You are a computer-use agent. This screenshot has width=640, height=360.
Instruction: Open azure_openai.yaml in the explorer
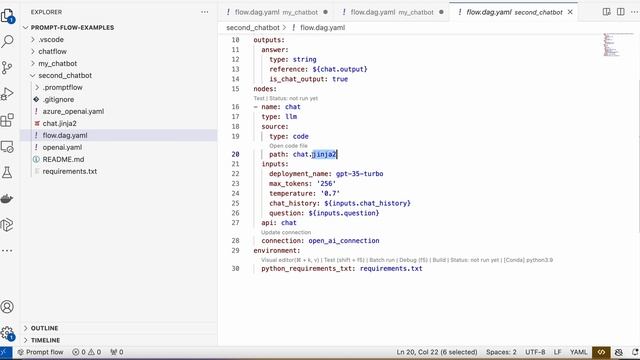73,111
